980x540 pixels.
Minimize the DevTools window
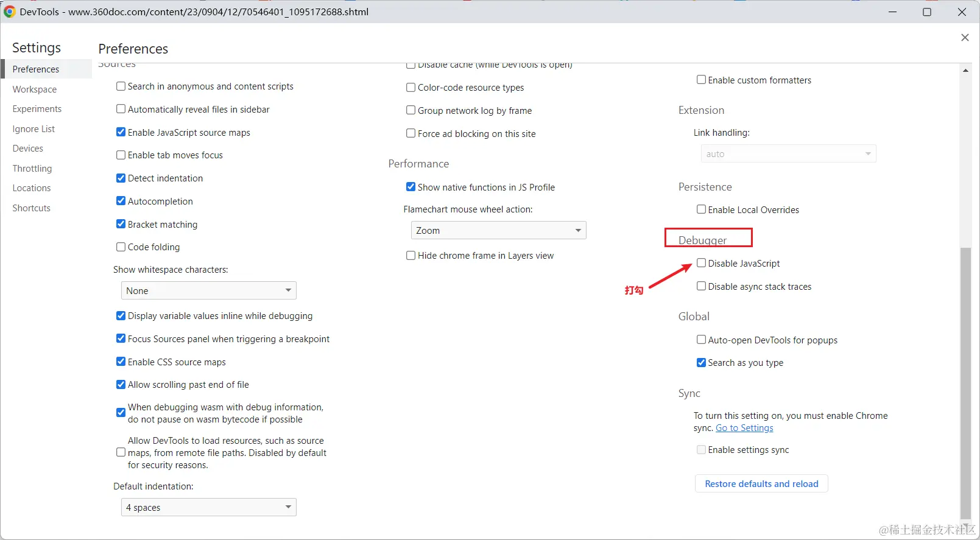tap(893, 12)
